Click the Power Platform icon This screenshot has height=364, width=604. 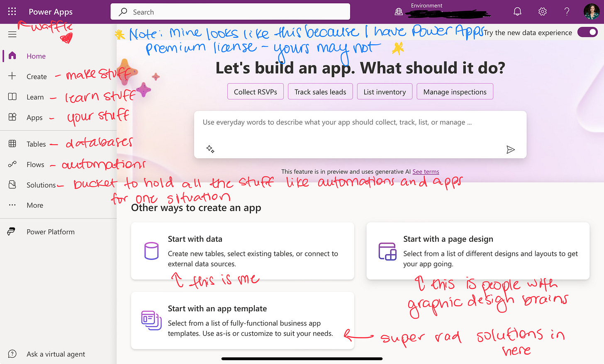tap(11, 231)
